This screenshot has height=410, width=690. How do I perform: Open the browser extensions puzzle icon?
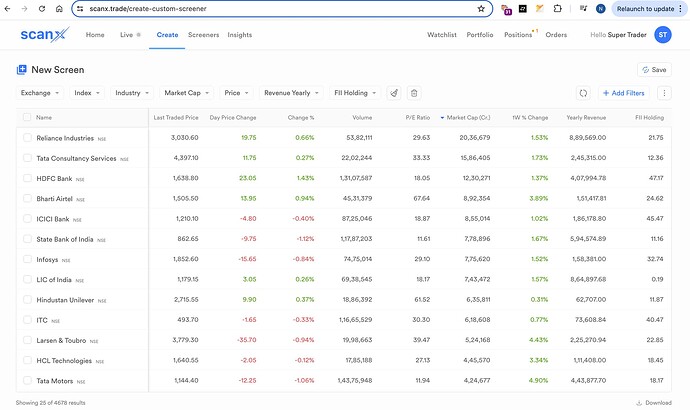(x=558, y=8)
